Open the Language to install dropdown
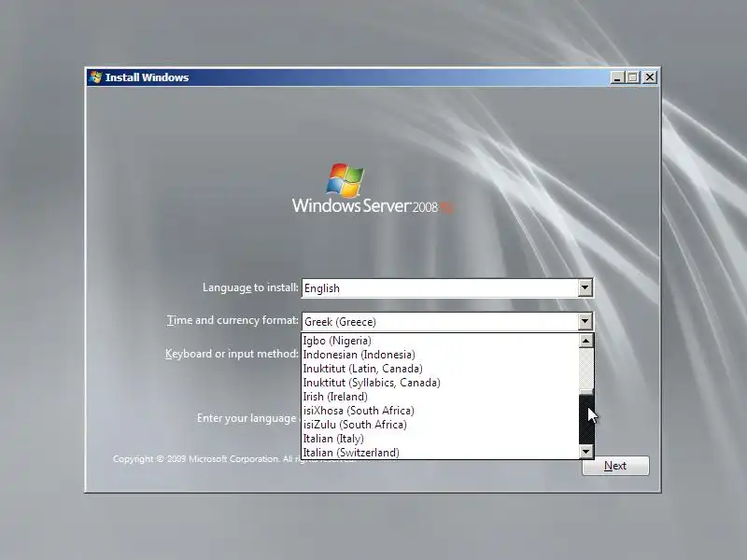 (x=585, y=287)
